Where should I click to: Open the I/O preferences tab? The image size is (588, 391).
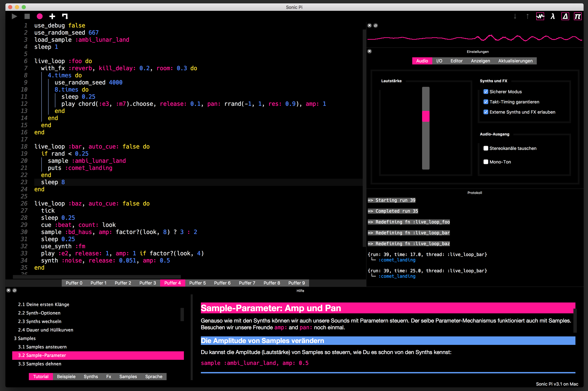coord(439,61)
